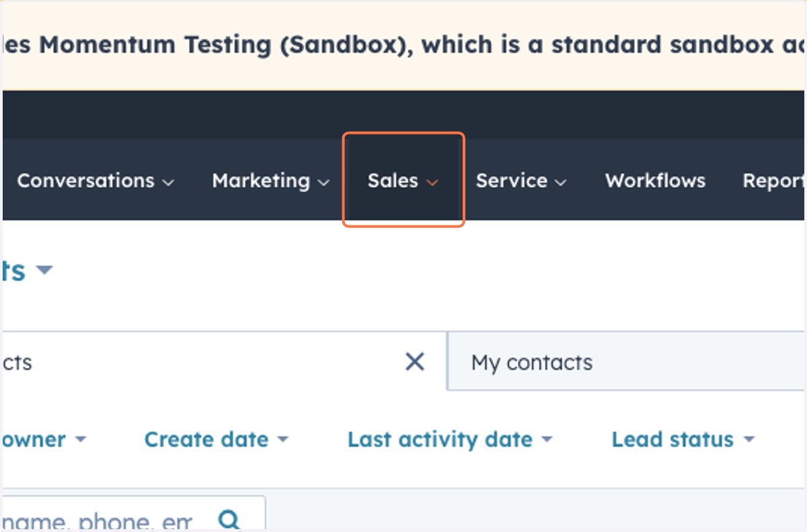807x532 pixels.
Task: Click the search magnifier icon
Action: click(x=230, y=520)
